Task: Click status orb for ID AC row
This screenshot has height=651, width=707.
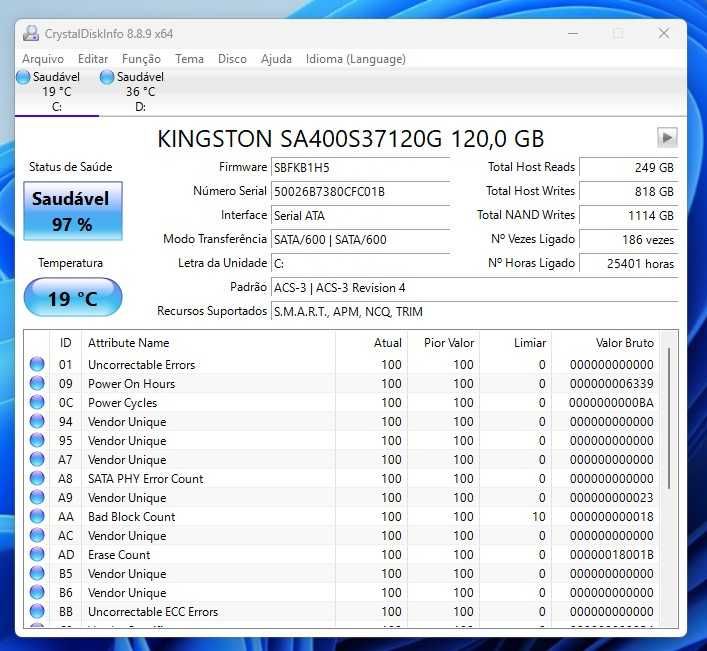Action: 37,535
